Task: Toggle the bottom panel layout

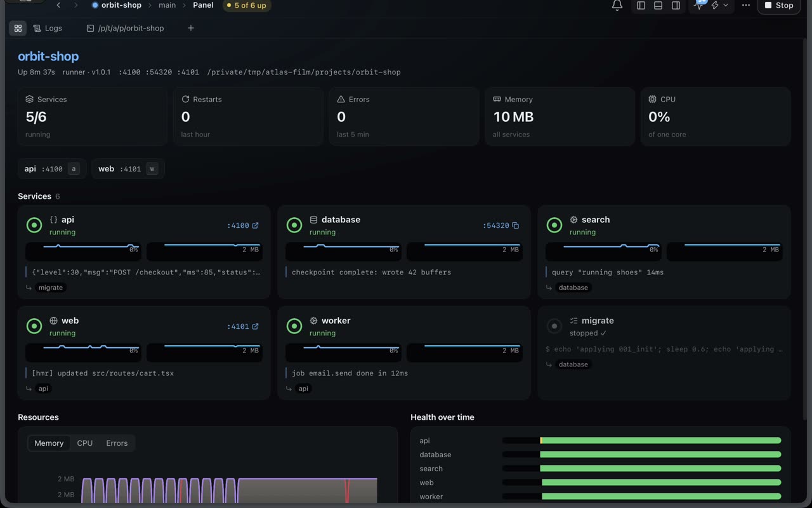Action: [658, 5]
